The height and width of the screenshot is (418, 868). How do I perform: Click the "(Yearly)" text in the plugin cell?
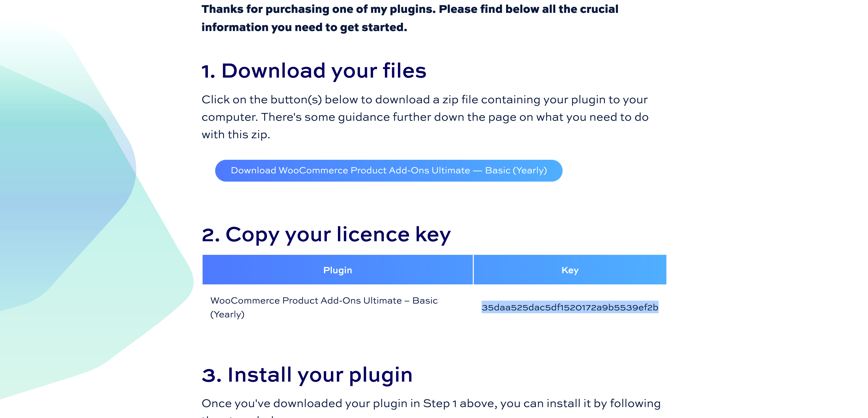tap(228, 315)
